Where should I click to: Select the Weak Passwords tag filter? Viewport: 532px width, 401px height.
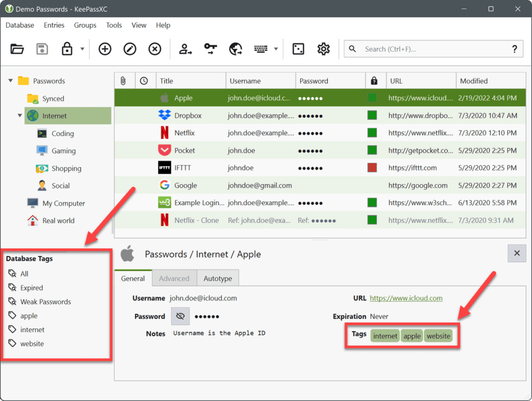(45, 301)
